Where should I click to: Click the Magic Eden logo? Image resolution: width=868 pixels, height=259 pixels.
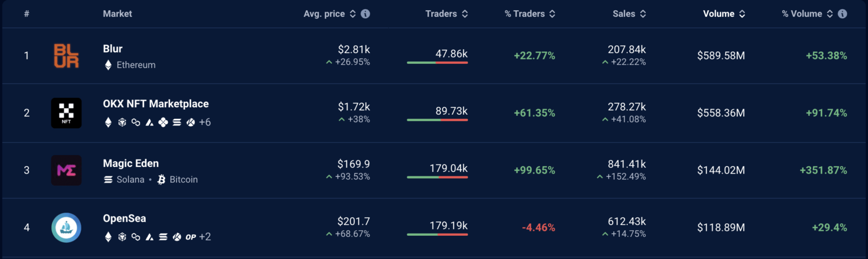pos(66,170)
